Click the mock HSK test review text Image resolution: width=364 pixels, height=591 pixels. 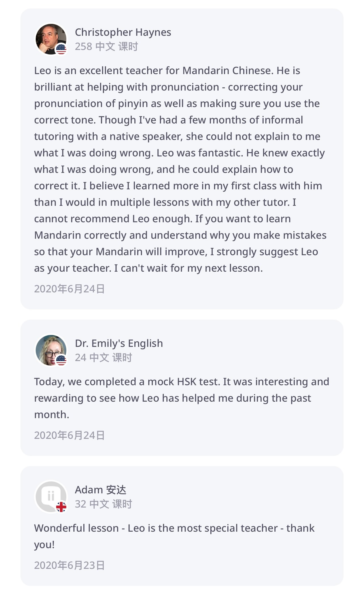[181, 390]
